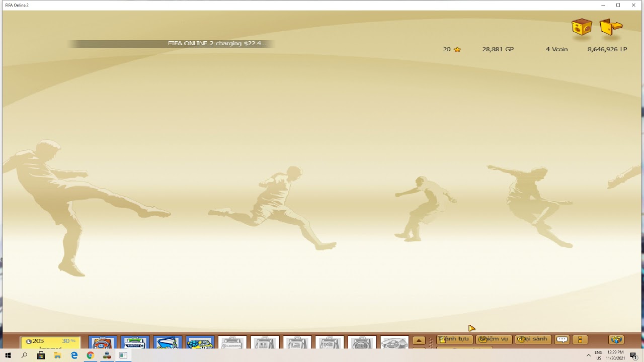Open Microsoft Edge from taskbar

coord(74,355)
